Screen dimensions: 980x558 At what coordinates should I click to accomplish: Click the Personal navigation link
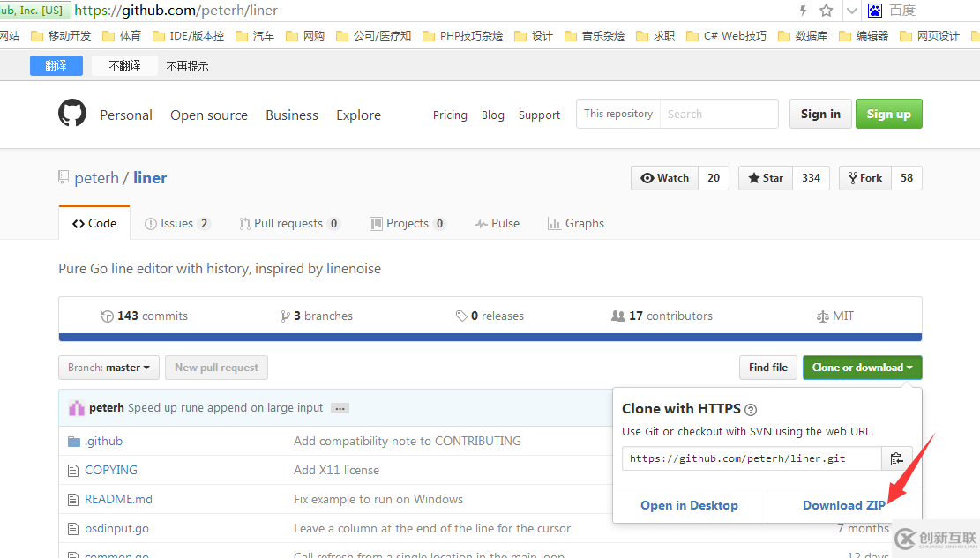126,115
